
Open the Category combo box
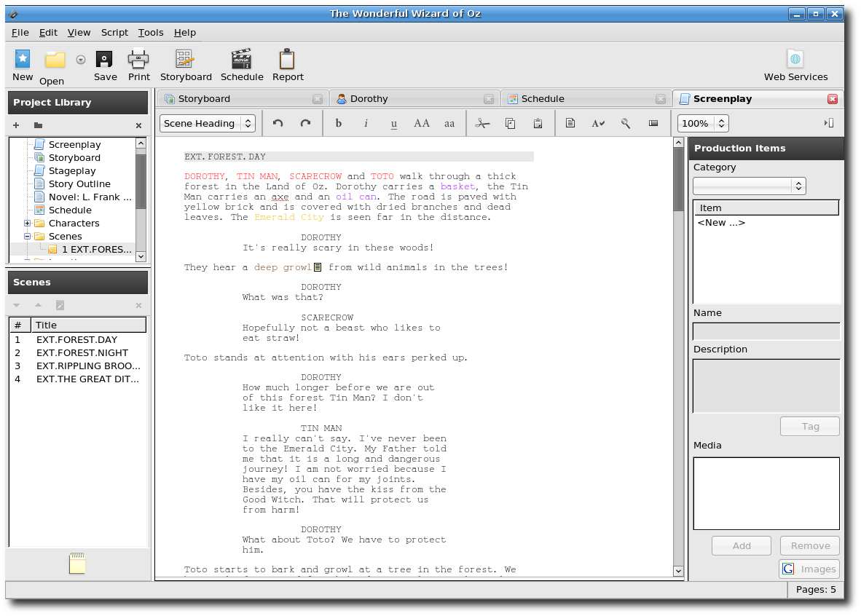coord(749,186)
